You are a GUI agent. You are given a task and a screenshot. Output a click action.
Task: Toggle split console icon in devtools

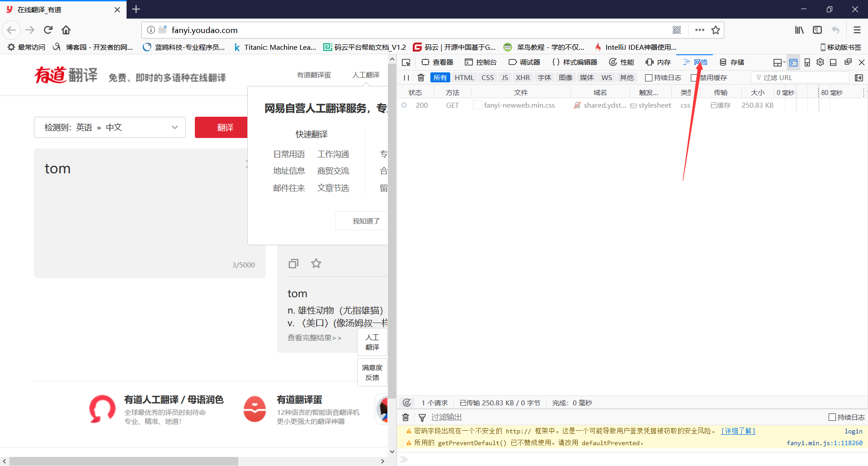point(793,62)
